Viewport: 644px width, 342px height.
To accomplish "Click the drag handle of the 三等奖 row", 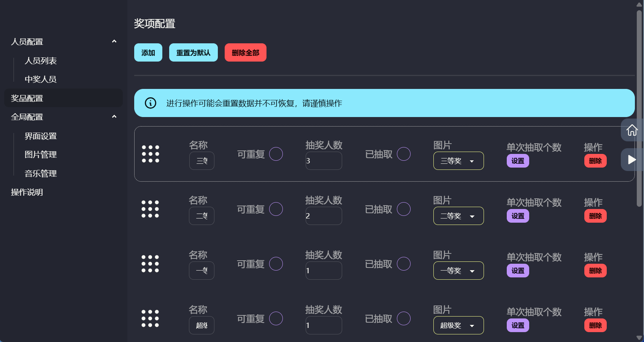I will pyautogui.click(x=151, y=154).
